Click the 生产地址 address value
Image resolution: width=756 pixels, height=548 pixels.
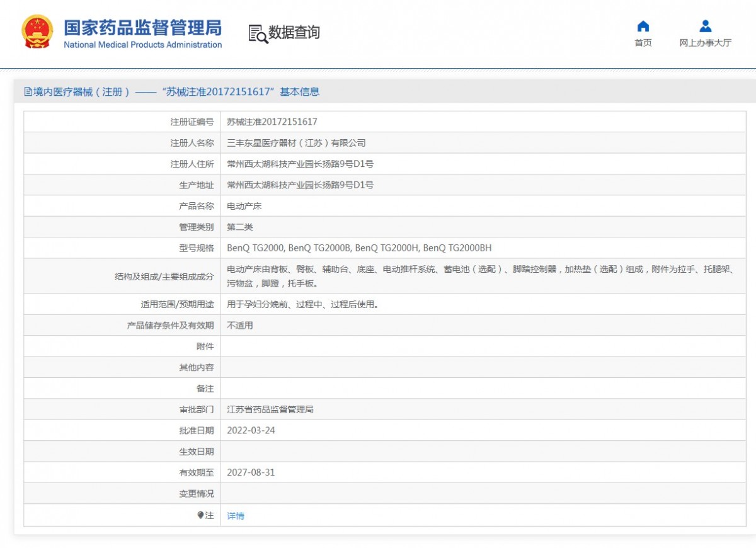(301, 185)
